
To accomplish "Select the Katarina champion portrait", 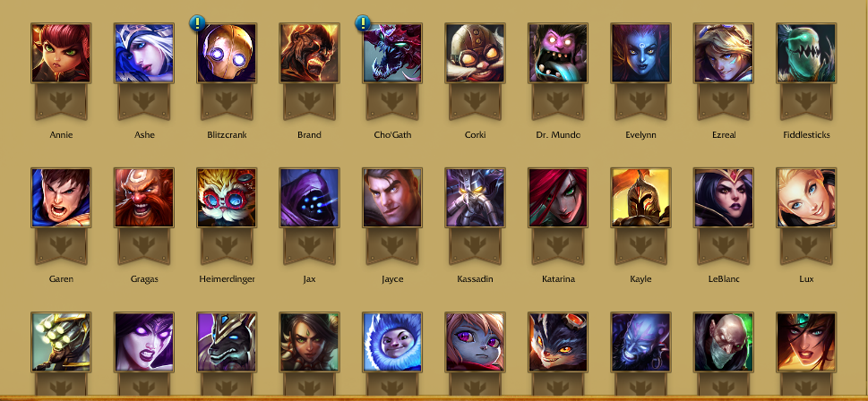I will tap(558, 198).
